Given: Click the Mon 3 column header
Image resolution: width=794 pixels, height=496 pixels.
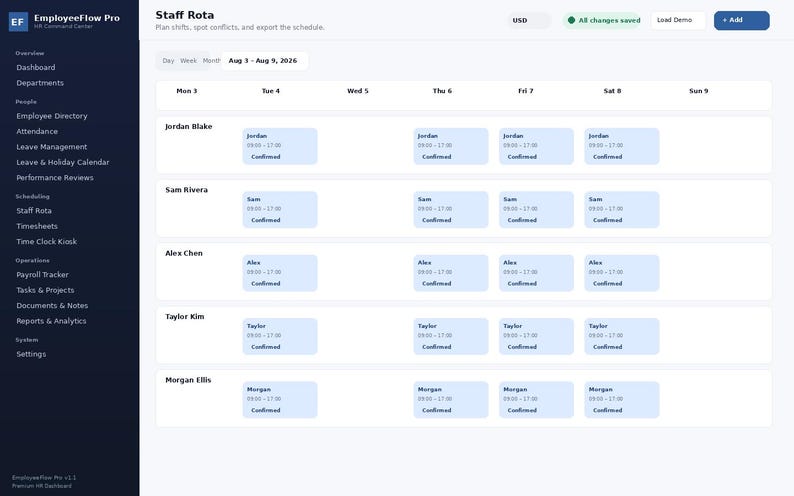Looking at the screenshot, I should (x=187, y=91).
